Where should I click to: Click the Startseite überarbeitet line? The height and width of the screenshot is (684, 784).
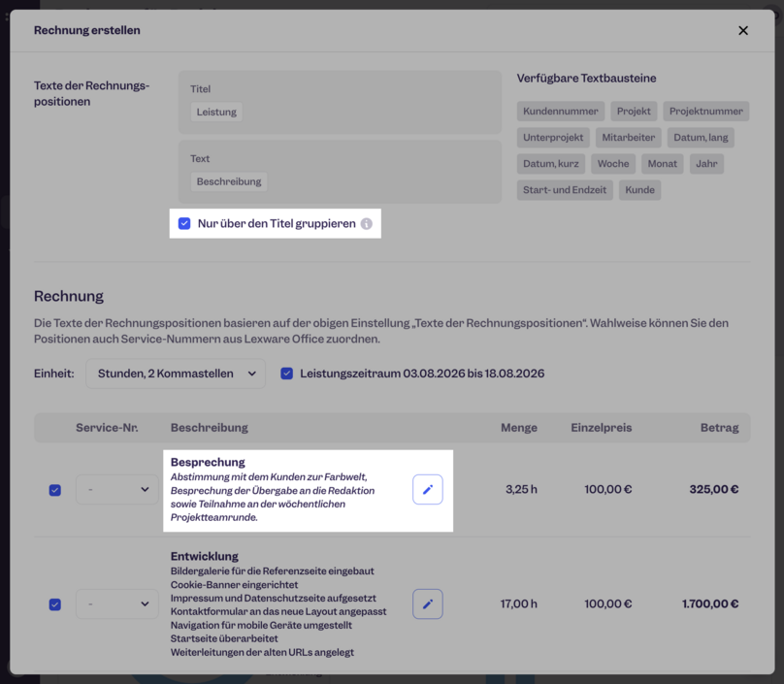pos(224,638)
